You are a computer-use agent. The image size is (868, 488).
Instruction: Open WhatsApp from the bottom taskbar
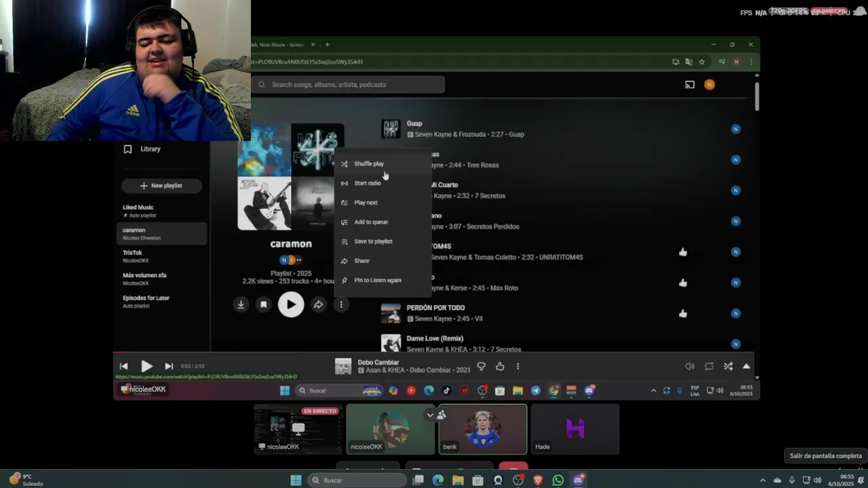[x=558, y=481]
